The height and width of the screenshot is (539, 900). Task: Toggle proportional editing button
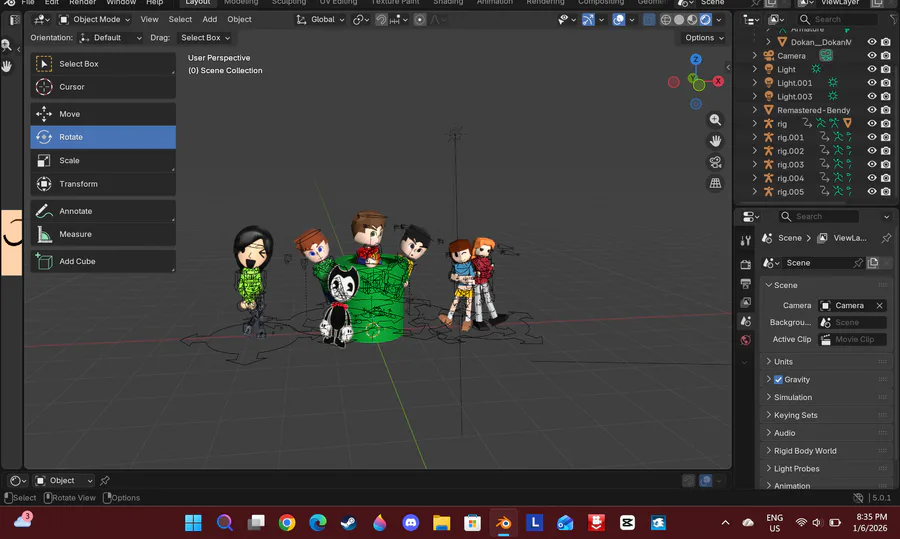click(420, 20)
